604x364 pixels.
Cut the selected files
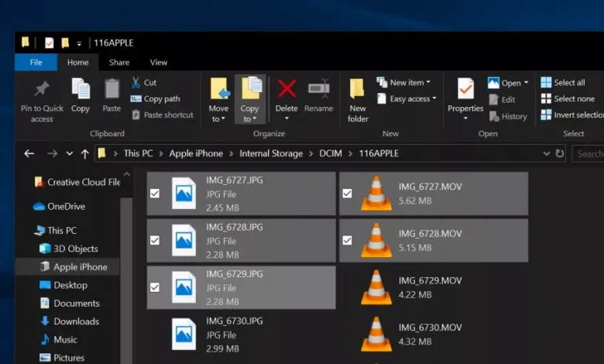144,82
